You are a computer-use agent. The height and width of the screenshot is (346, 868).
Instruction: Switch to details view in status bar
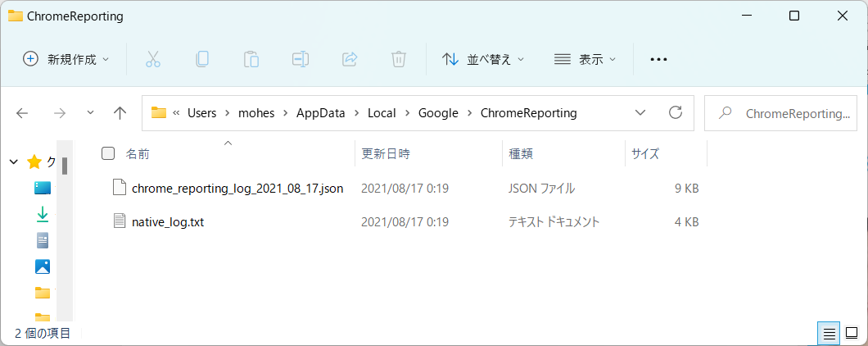pyautogui.click(x=829, y=333)
